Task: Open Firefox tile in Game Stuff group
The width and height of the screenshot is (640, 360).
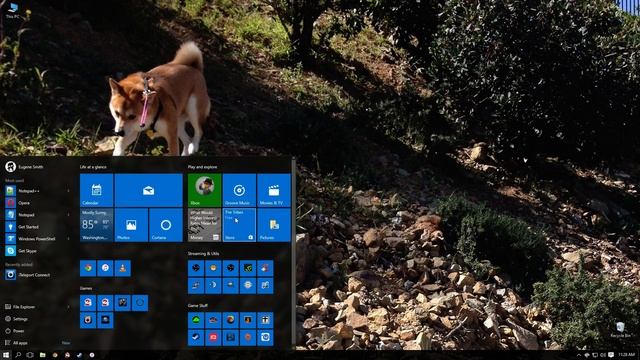Action: [231, 320]
